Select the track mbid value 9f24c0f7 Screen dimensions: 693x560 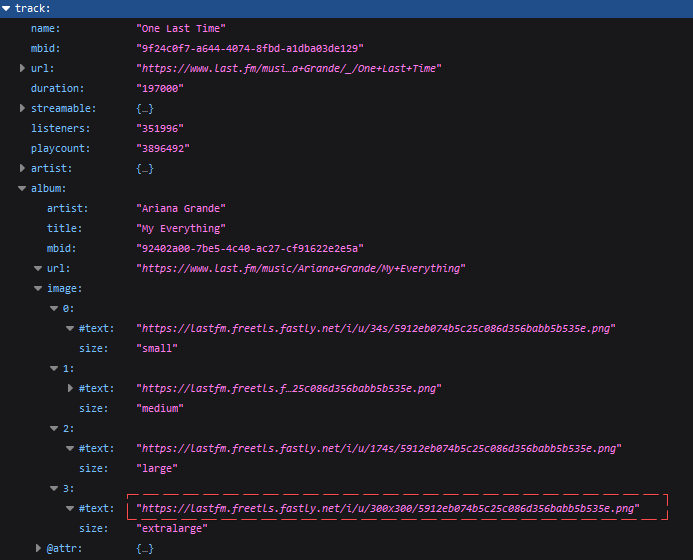(x=250, y=48)
